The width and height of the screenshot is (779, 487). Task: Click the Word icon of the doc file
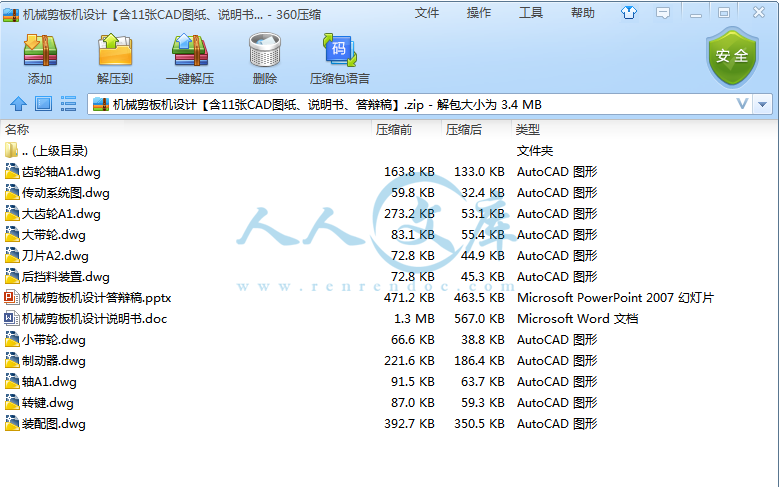point(11,319)
